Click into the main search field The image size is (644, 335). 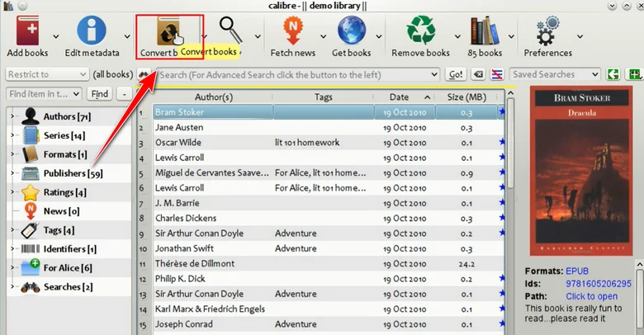(x=298, y=75)
